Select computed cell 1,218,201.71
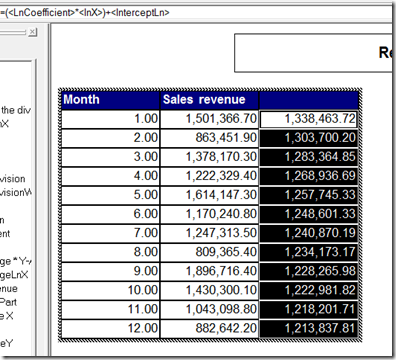The width and height of the screenshot is (396, 360). [x=309, y=309]
